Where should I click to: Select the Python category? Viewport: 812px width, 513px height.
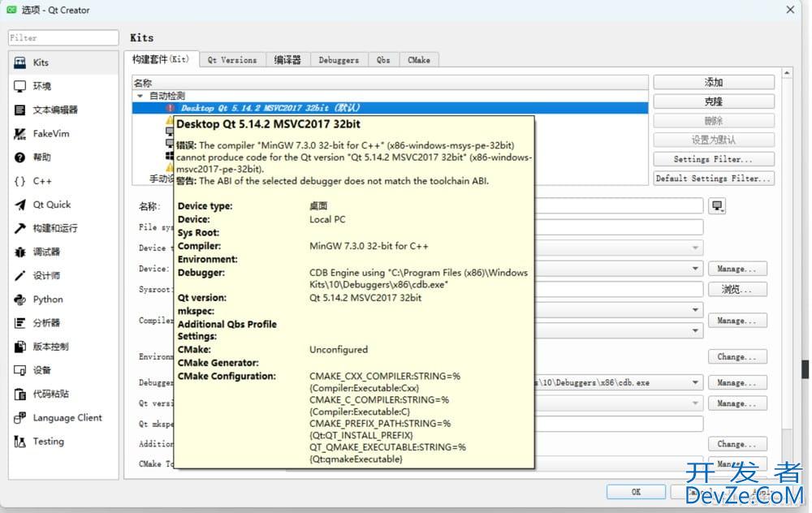(63, 300)
